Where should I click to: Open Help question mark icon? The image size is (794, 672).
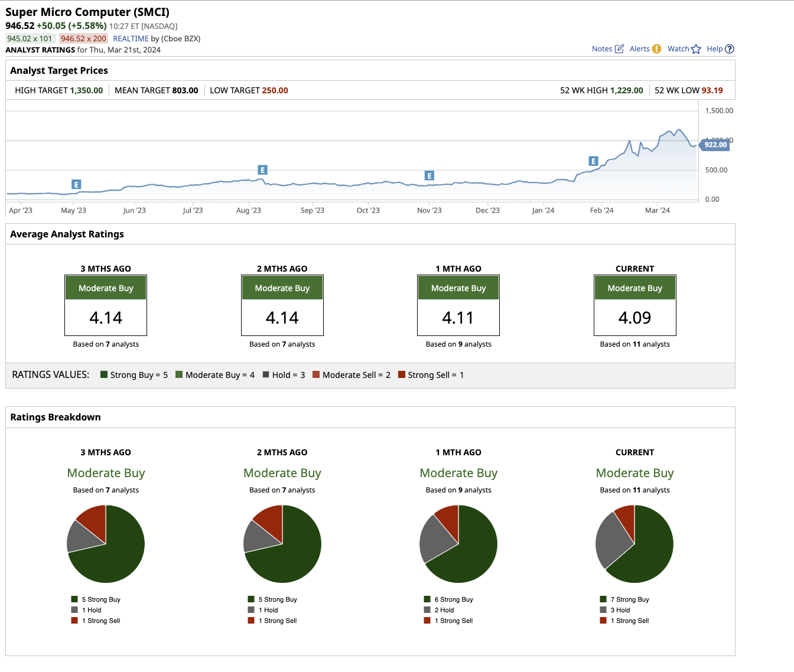pos(730,49)
